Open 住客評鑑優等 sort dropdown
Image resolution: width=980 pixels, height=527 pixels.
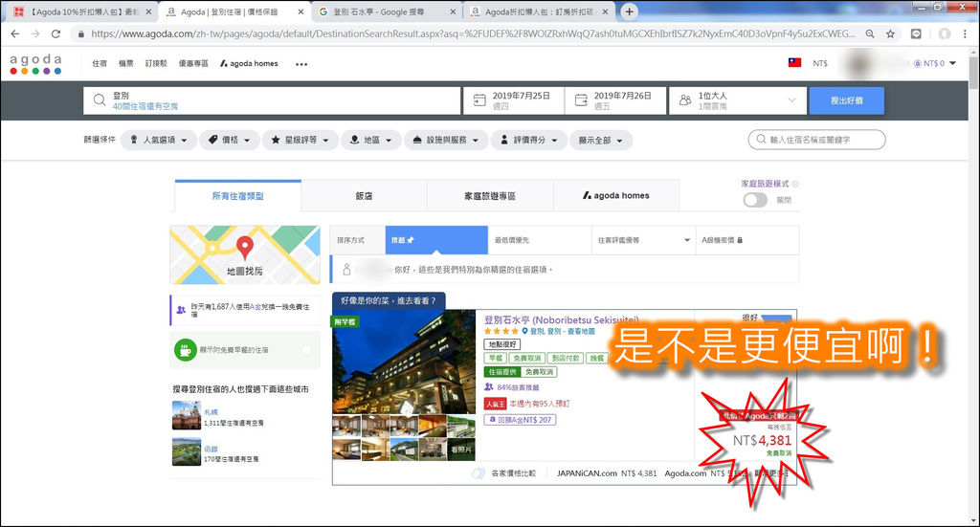tap(643, 240)
